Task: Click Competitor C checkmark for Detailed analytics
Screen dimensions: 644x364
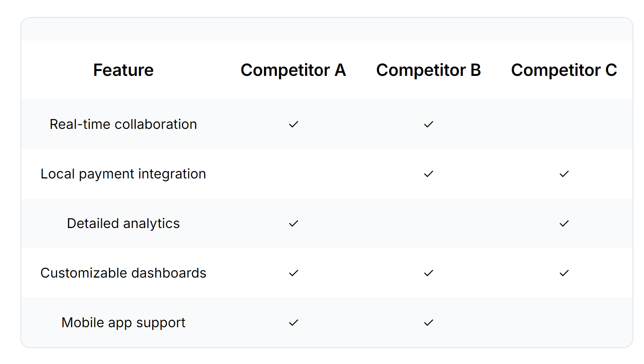Action: coord(564,224)
